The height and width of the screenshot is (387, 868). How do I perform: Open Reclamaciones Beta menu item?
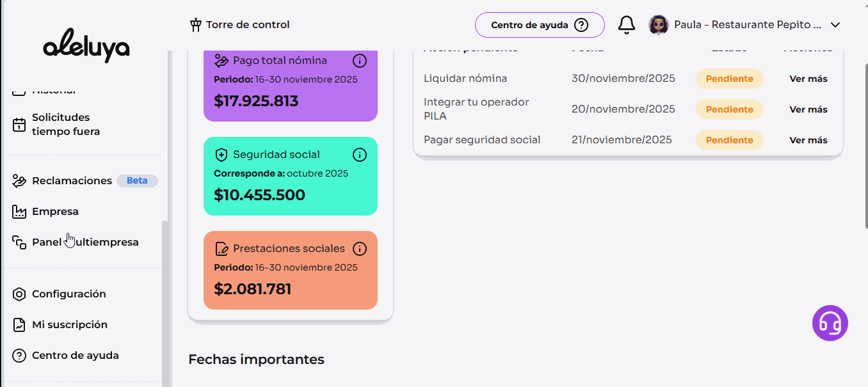pyautogui.click(x=72, y=181)
